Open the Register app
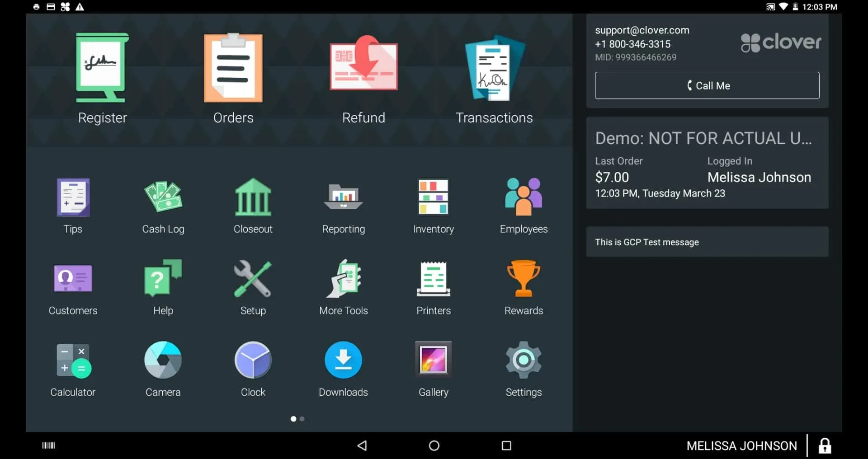 coord(102,79)
